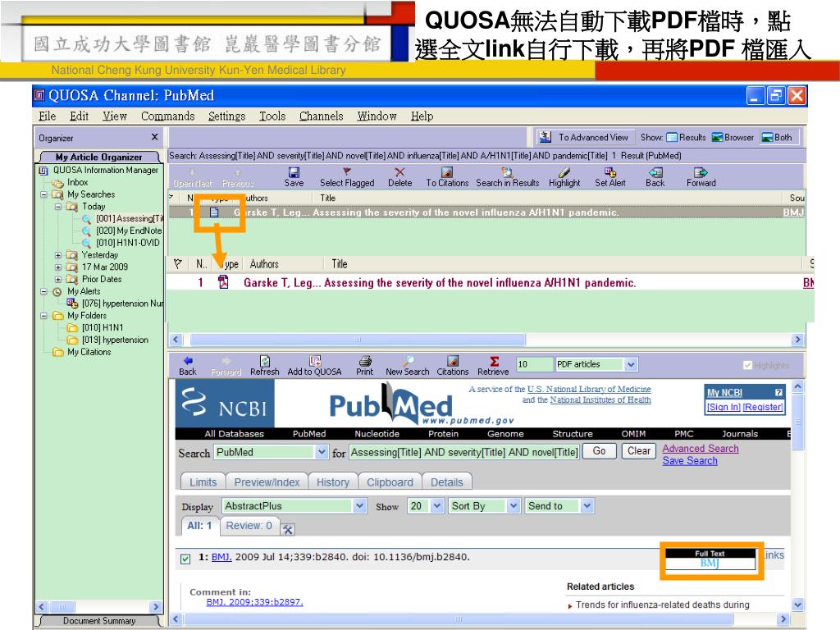Close the Organizer panel

[155, 137]
